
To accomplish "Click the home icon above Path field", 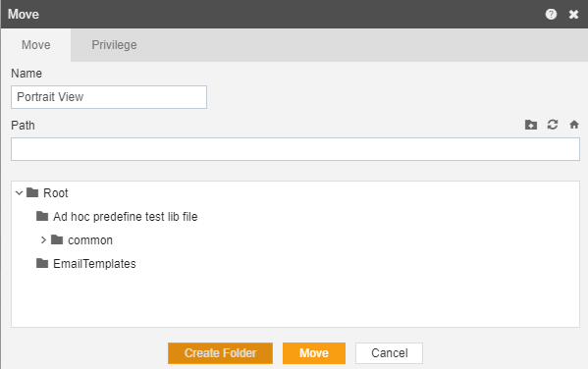I will pyautogui.click(x=573, y=125).
